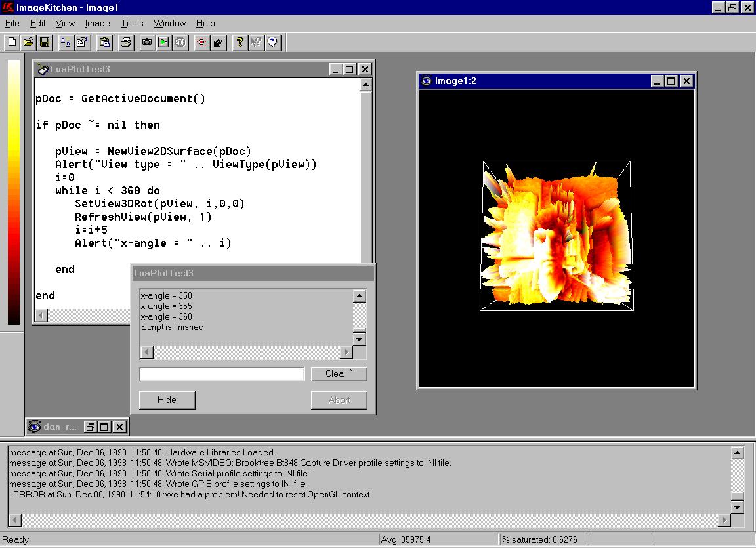Print with the printer icon
Image resolution: width=756 pixels, height=548 pixels.
(x=126, y=43)
